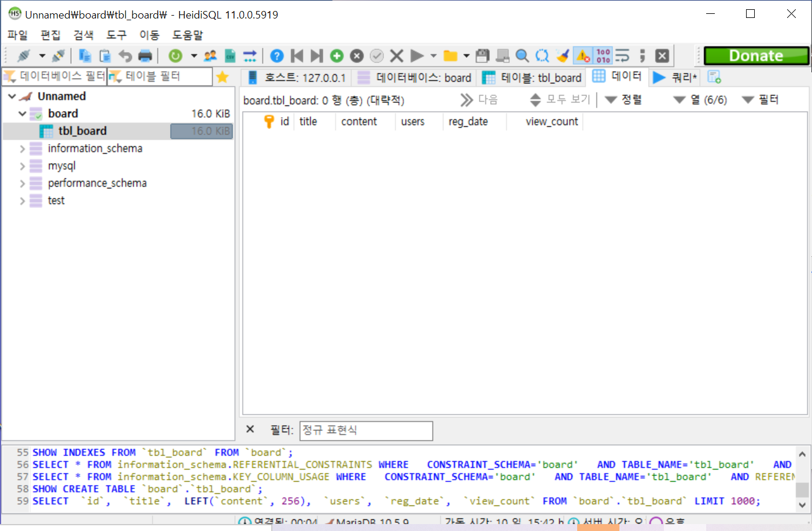Open the 편집 menu

50,35
